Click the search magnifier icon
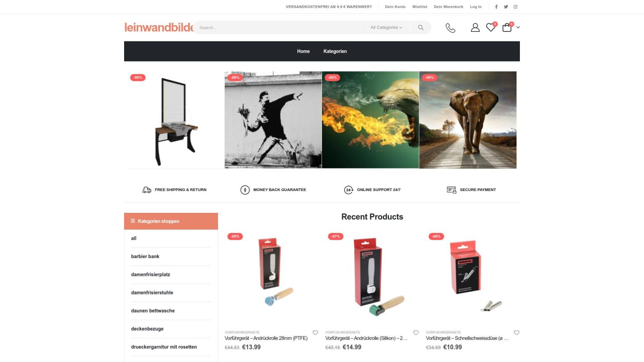 421,28
